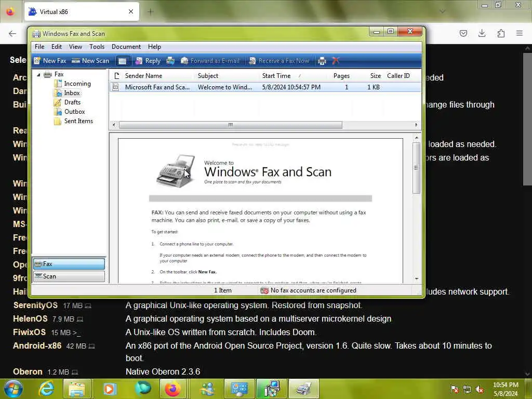Image resolution: width=532 pixels, height=399 pixels.
Task: Click the Caller ID column header
Action: tap(398, 76)
